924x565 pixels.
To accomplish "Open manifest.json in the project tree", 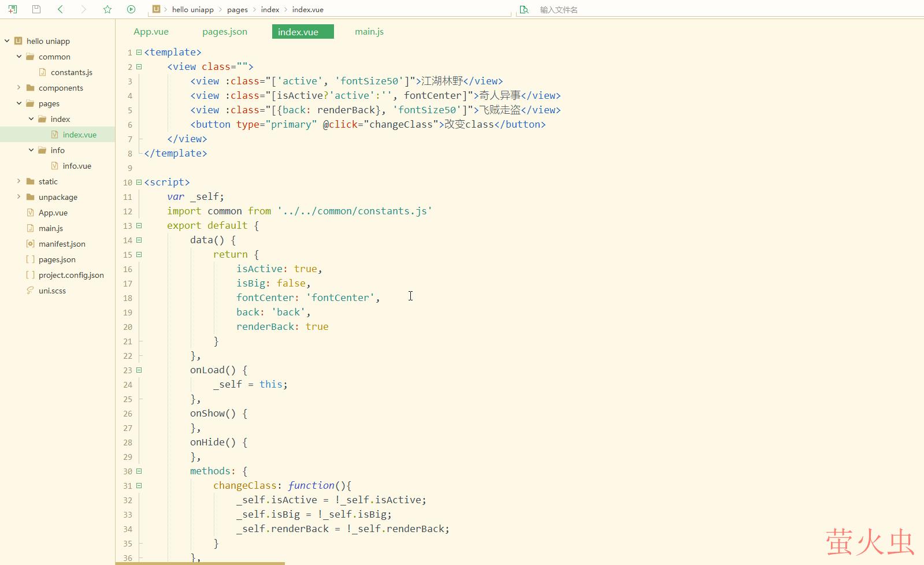I will (62, 244).
